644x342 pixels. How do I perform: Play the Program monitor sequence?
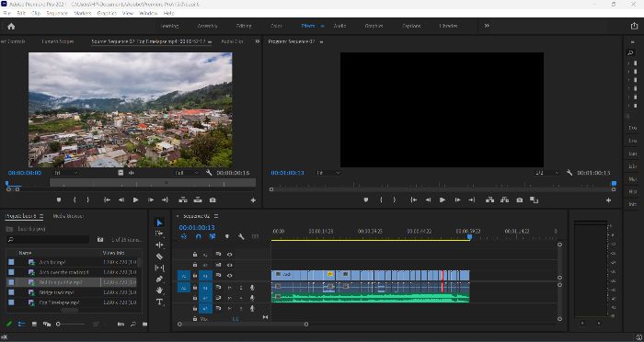pos(443,199)
